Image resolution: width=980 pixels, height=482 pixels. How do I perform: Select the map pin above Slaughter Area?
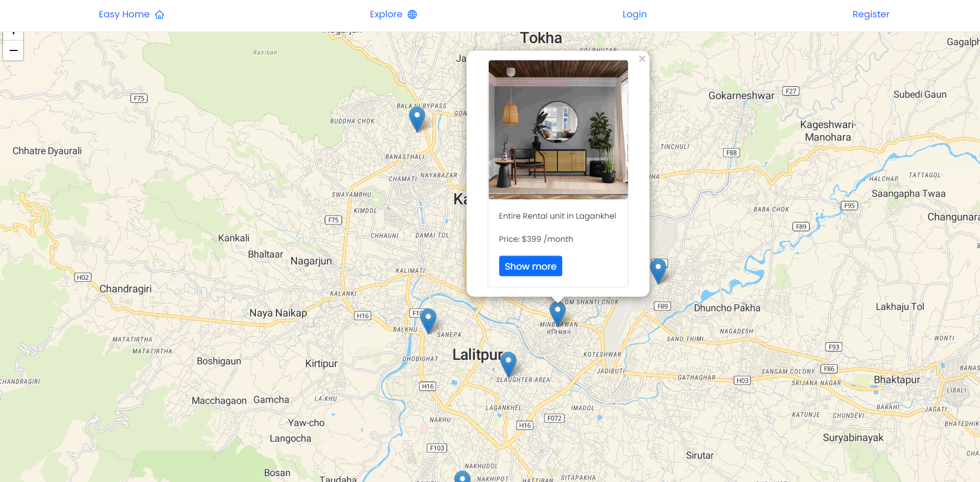pos(508,364)
